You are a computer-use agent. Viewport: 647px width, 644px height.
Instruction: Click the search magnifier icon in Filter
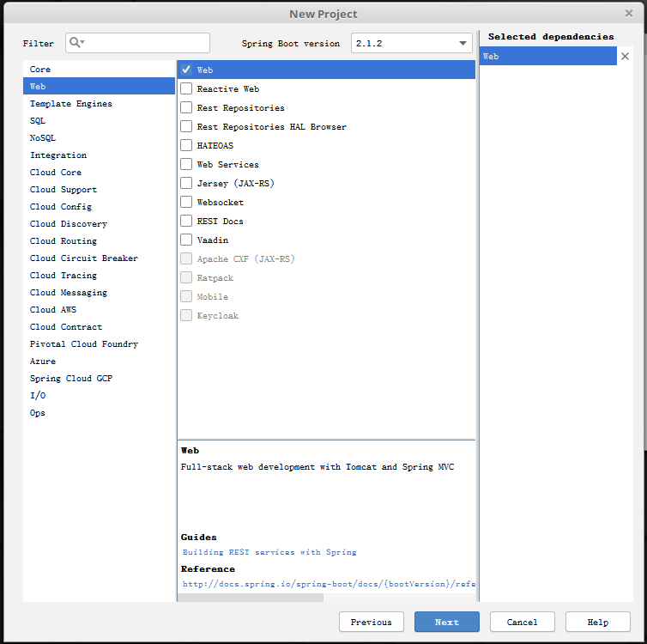pyautogui.click(x=76, y=43)
